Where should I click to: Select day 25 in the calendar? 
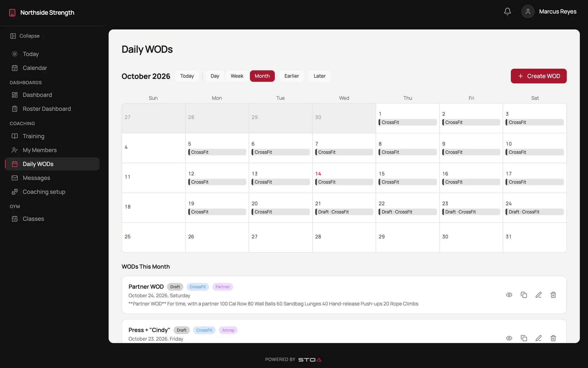pyautogui.click(x=153, y=237)
